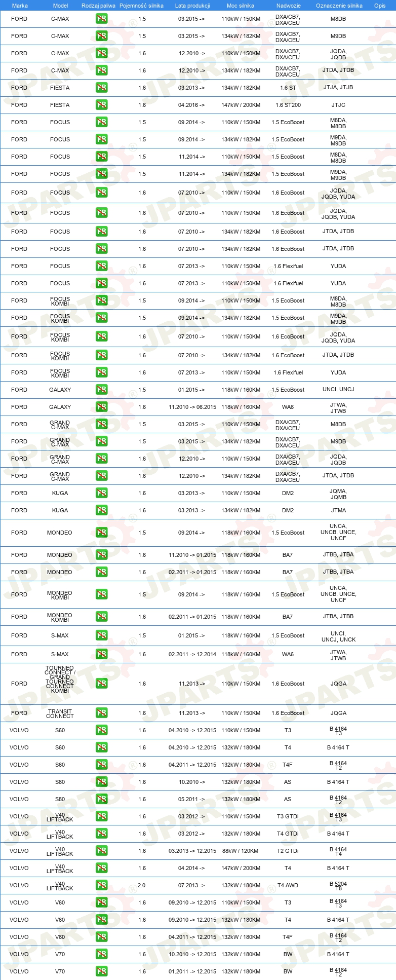Viewport: 396px width, 980px height.
Task: Click the date range 11.2010 -> 01.2015
Action: pos(192,555)
